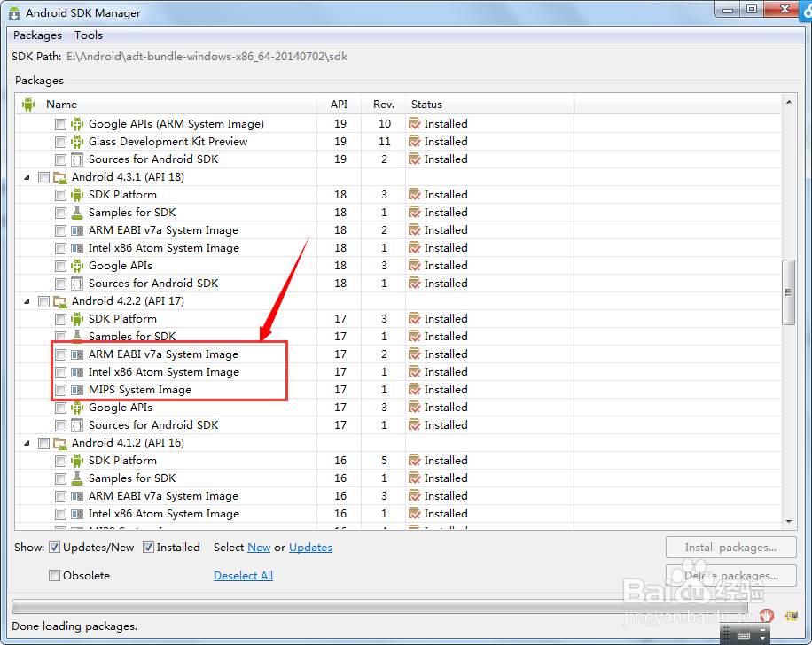Screen dimensions: 812x645
Task: Click the Android 4.3.1 (API 18) folder icon
Action: 60,177
